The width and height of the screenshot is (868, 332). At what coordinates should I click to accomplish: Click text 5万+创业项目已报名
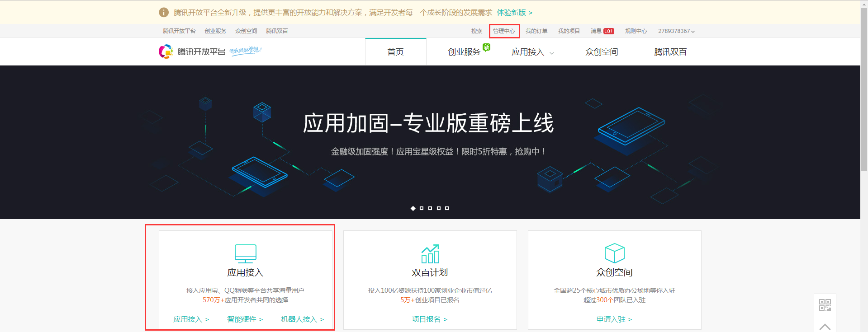coord(430,300)
